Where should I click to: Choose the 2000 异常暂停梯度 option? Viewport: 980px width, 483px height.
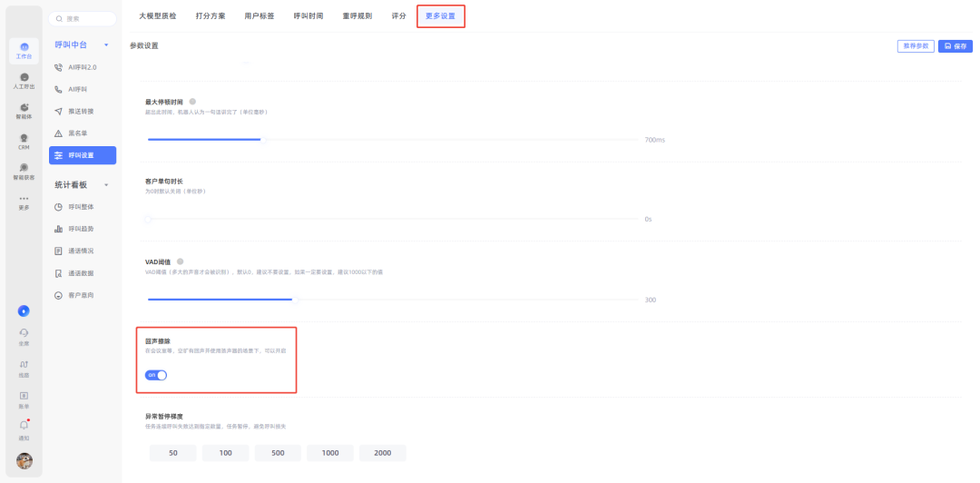(382, 453)
